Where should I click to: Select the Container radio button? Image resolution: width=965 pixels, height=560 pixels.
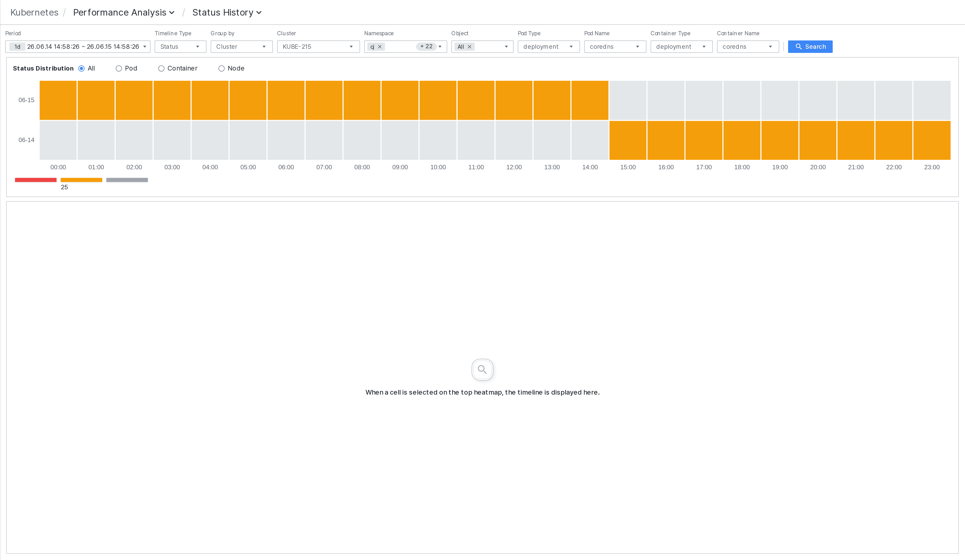click(x=161, y=68)
